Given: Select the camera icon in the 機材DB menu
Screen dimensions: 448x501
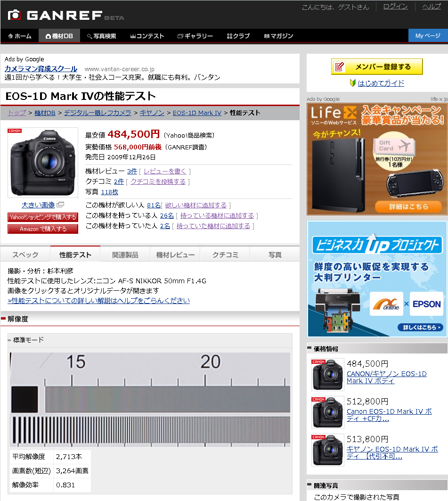Looking at the screenshot, I should point(49,35).
